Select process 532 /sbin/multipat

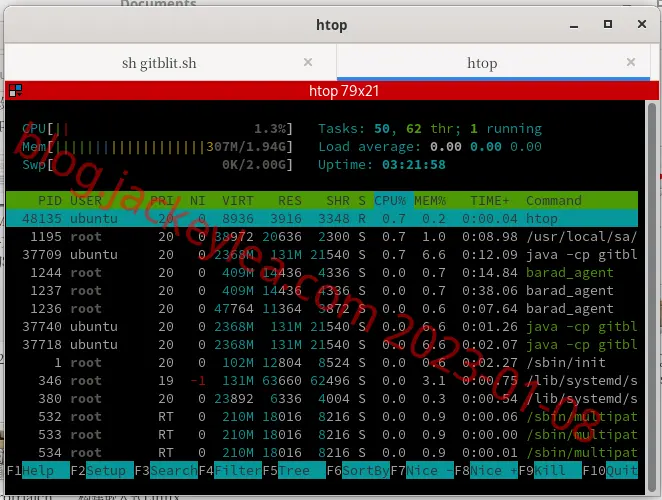(322, 417)
